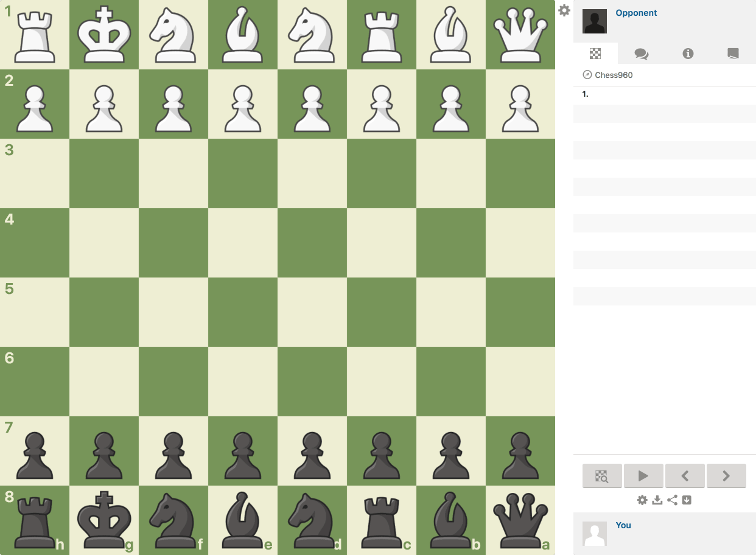Switch to the moves board tab
756x555 pixels.
(x=595, y=54)
